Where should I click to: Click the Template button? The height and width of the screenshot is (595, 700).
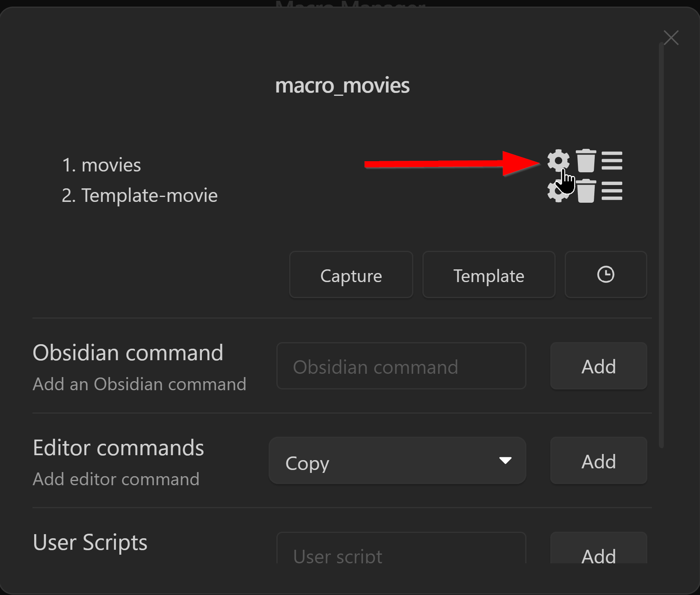click(489, 275)
